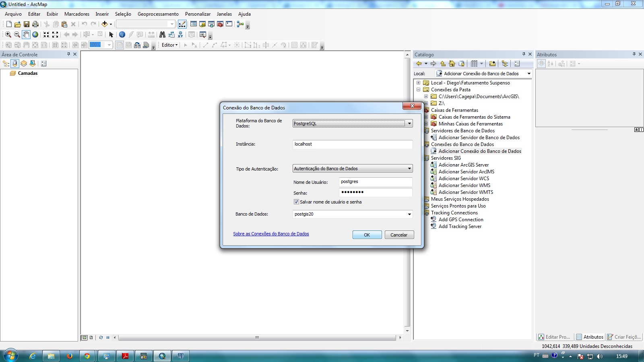Open the Personalizar menu
The width and height of the screenshot is (644, 362).
click(198, 14)
